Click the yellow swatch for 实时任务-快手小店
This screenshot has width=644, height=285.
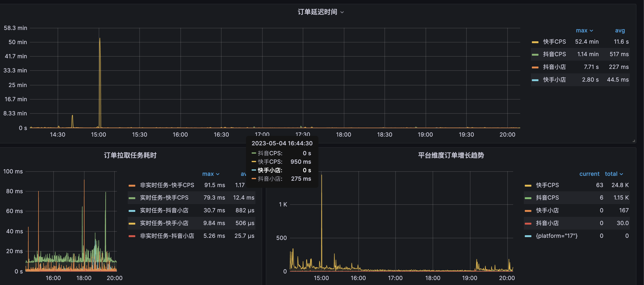click(132, 223)
